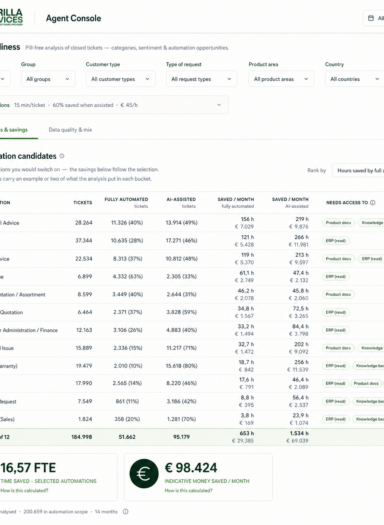Click the info icon next to NEEDS ACCESS TO
384x525 pixels.
tap(373, 203)
